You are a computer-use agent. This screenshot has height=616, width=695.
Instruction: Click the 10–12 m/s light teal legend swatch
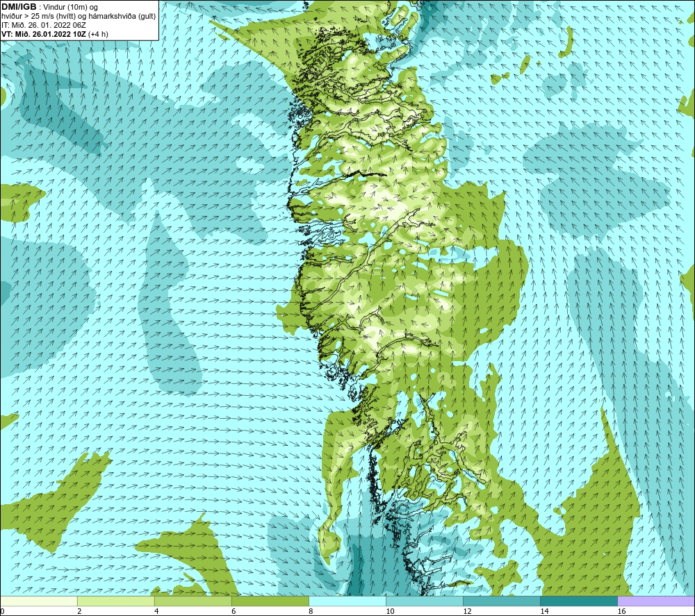pyautogui.click(x=425, y=601)
